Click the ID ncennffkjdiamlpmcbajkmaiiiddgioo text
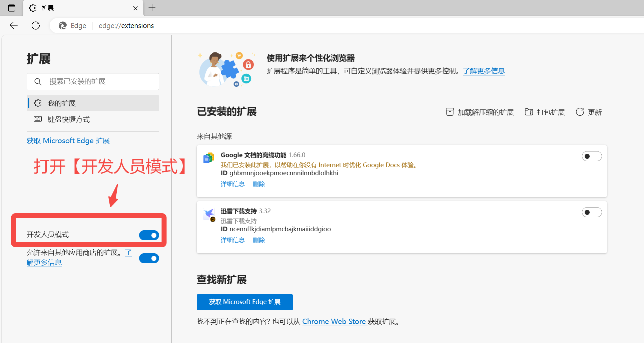 coord(276,229)
